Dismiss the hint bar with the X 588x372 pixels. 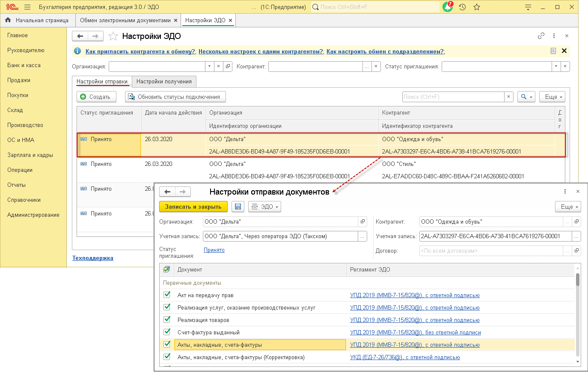pyautogui.click(x=564, y=51)
